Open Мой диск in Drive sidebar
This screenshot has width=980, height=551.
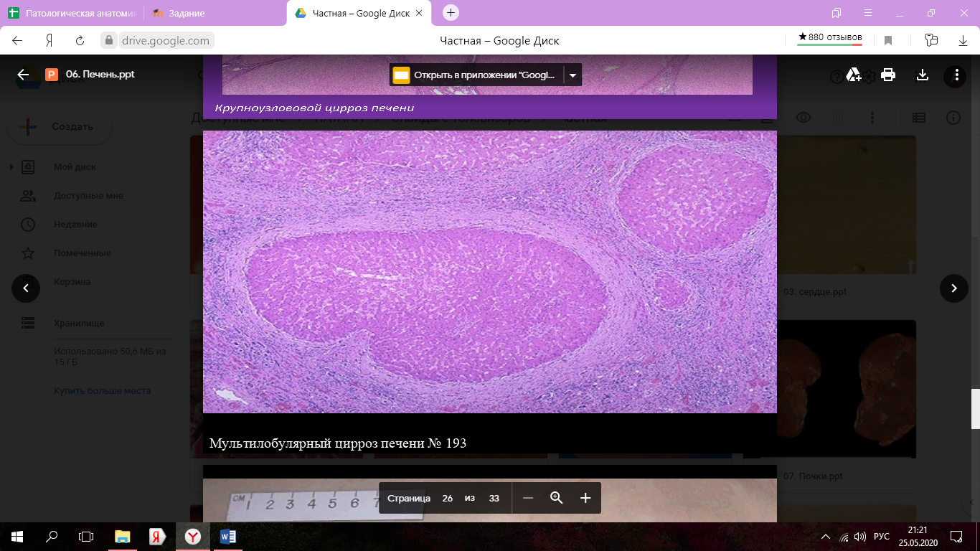75,167
